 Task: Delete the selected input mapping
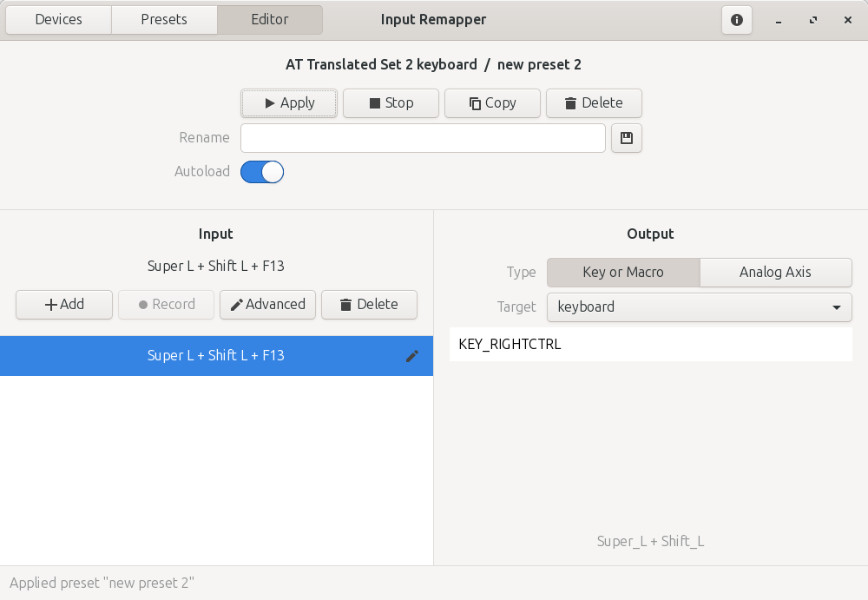tap(369, 304)
